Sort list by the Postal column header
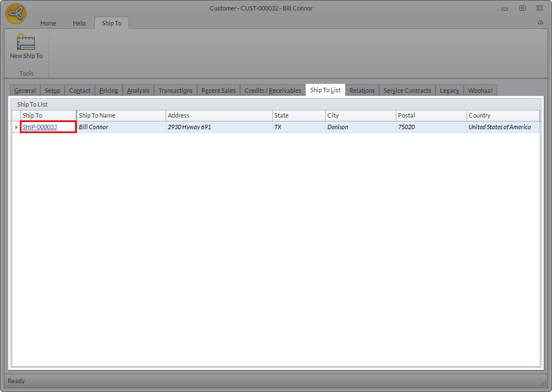Image resolution: width=552 pixels, height=392 pixels. click(431, 115)
